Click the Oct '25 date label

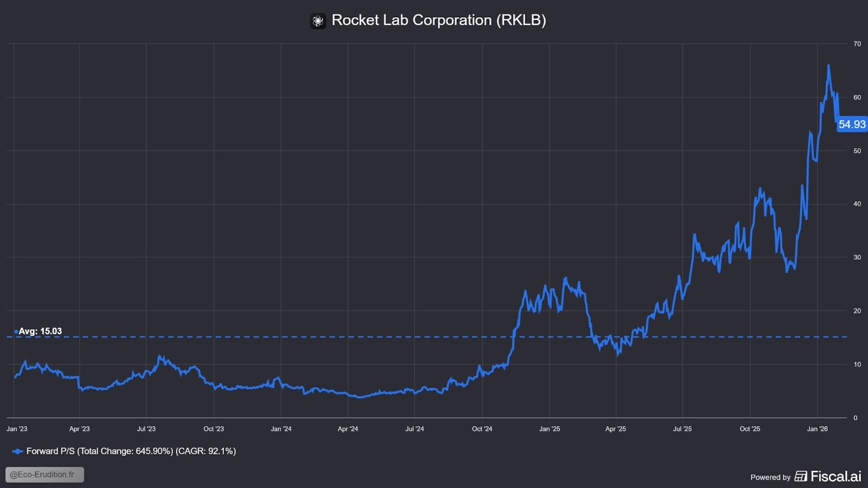[750, 429]
